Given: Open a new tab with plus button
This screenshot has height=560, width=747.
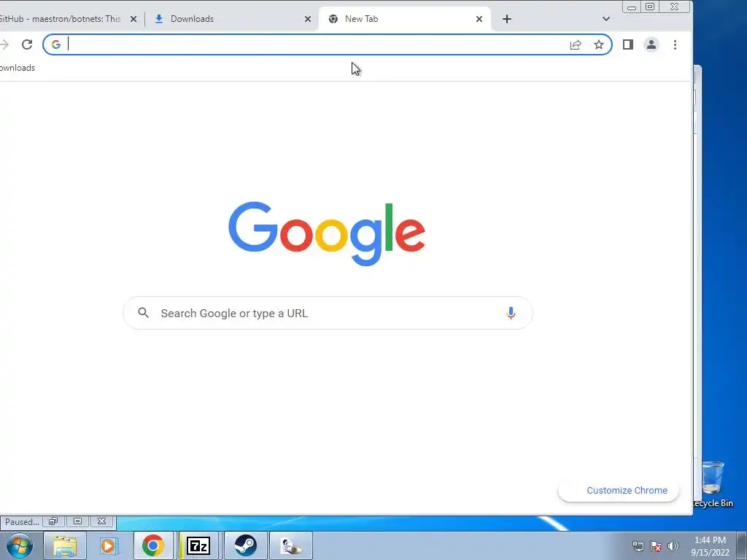Looking at the screenshot, I should [x=507, y=19].
